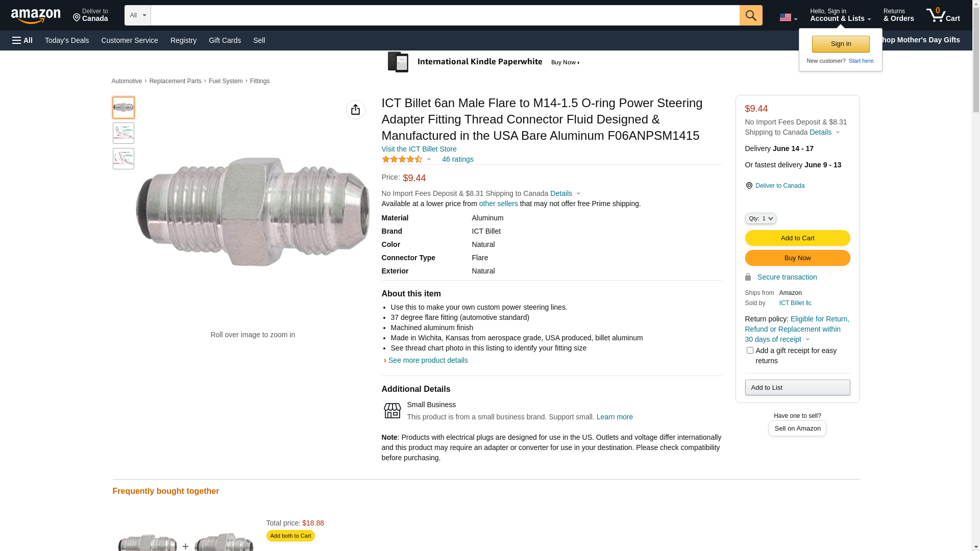This screenshot has width=980, height=551.
Task: Visit the ICT Billet Store link
Action: [x=419, y=149]
